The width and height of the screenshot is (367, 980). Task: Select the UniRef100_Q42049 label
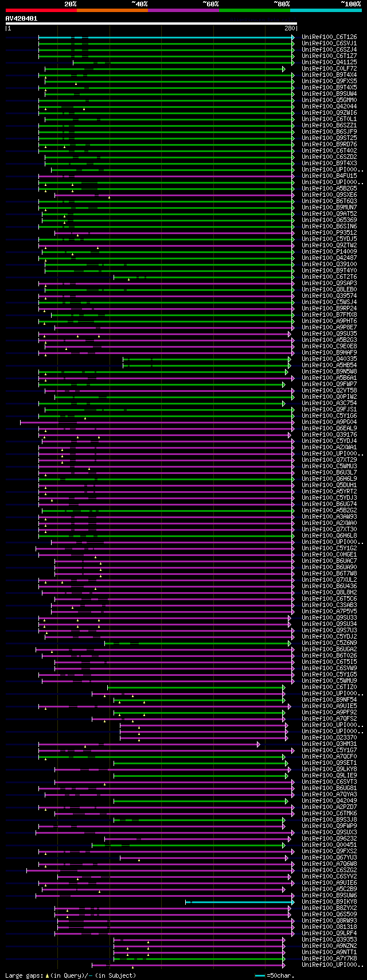click(329, 801)
